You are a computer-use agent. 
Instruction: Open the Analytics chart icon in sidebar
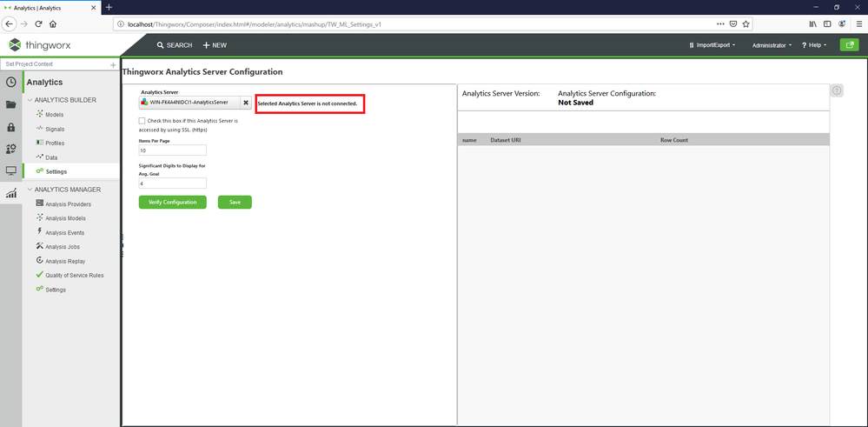point(11,193)
